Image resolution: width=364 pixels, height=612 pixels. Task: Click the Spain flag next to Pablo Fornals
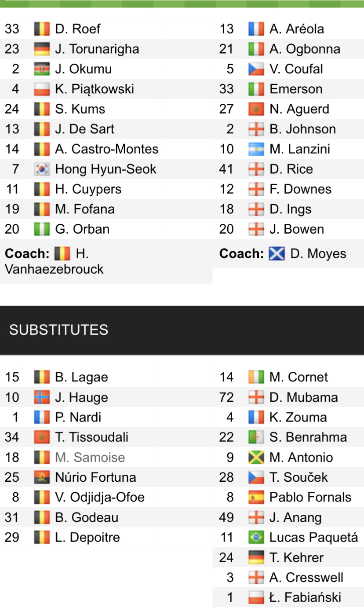256,498
